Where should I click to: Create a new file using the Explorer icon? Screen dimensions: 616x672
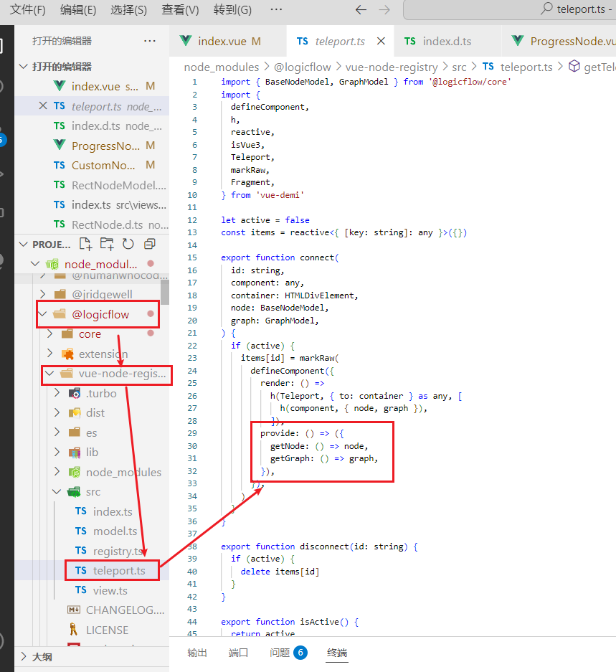85,244
